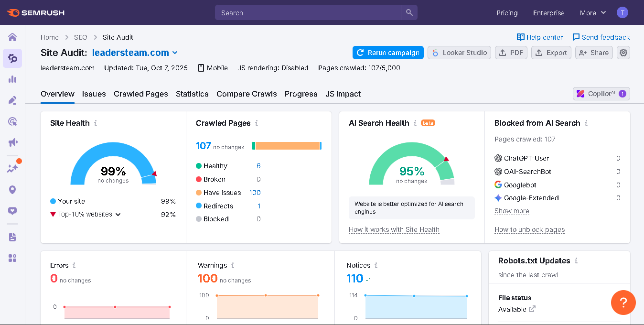Open the megaphone social sidebar icon
Viewport: 644px width, 325px height.
pos(12,142)
